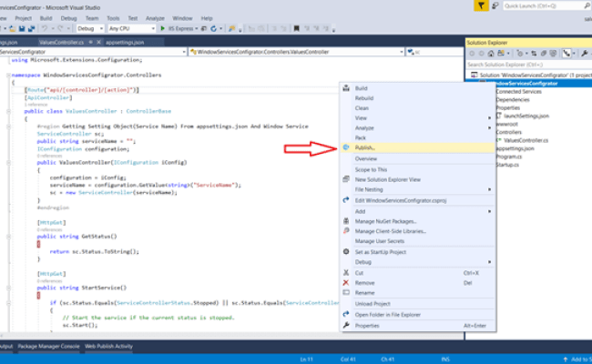Open the IIS Express dropdown arrow
592x364 pixels.
click(197, 29)
